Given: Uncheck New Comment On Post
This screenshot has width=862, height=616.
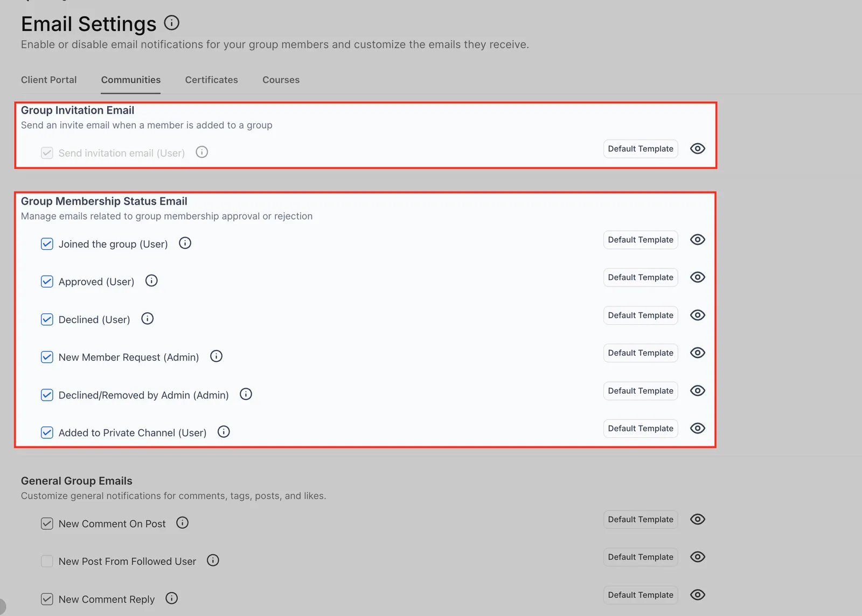Looking at the screenshot, I should 47,523.
